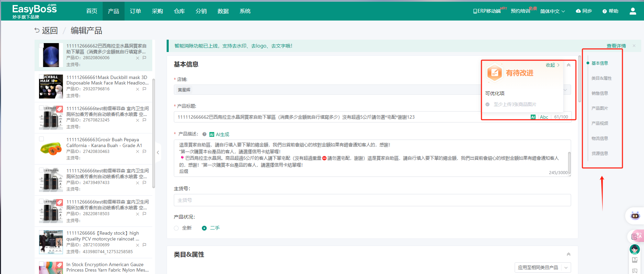Open 仓库 menu
This screenshot has width=644, height=274.
[x=179, y=11]
